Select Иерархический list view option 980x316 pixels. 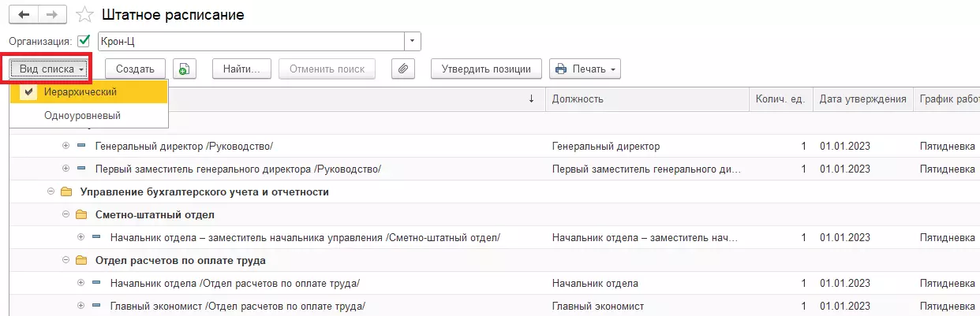point(80,92)
